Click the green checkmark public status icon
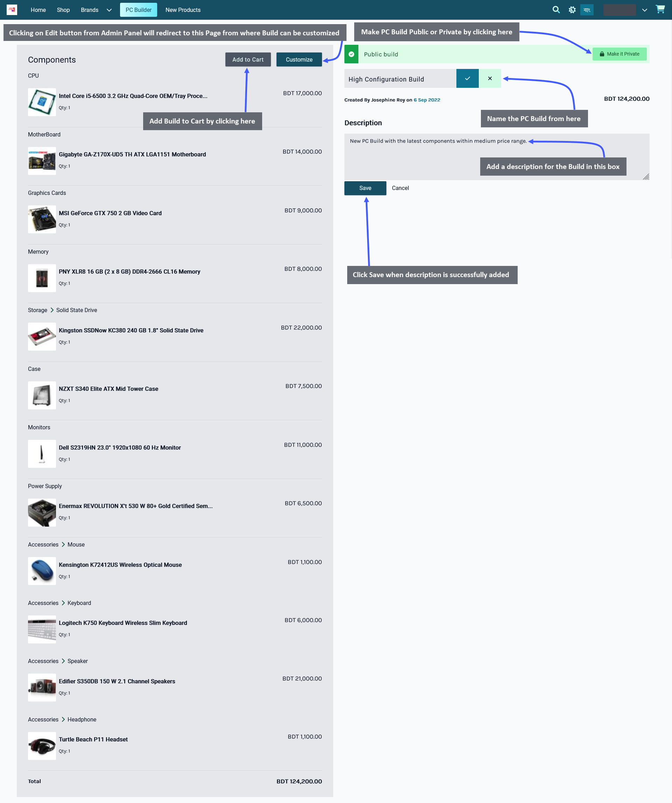 pyautogui.click(x=352, y=54)
